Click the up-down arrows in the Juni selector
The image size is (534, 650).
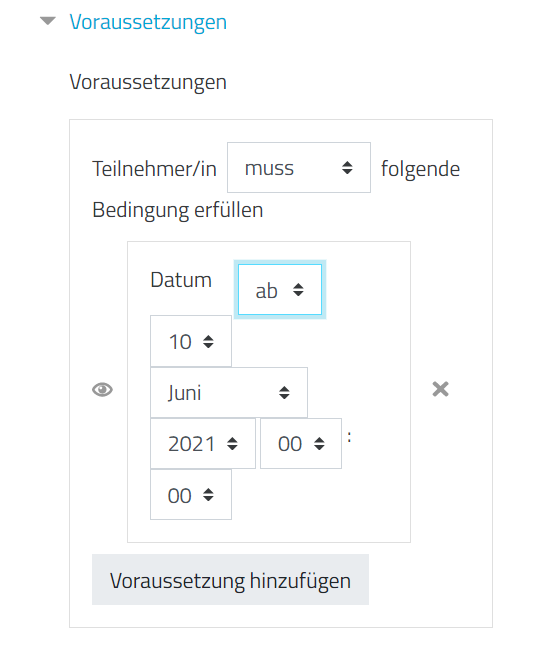(284, 393)
